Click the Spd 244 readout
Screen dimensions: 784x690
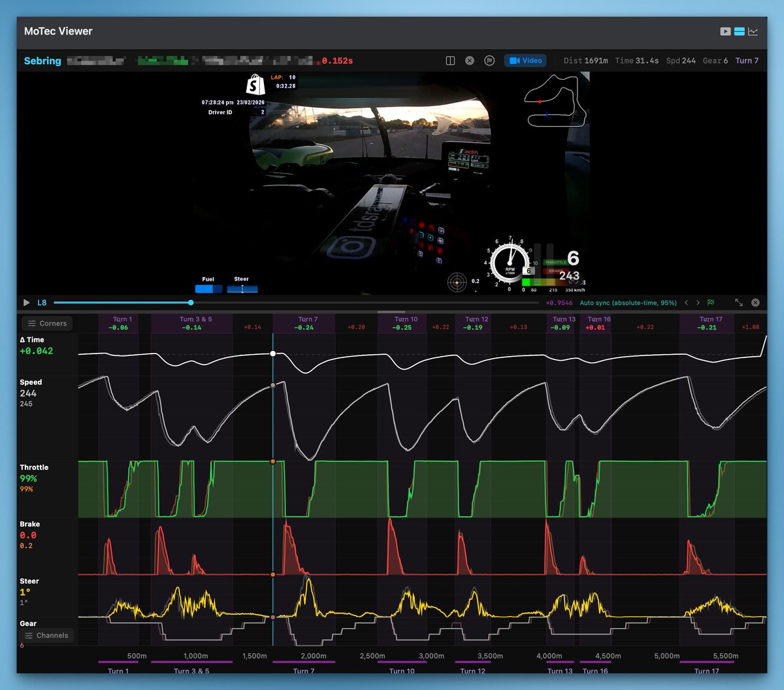pos(681,61)
